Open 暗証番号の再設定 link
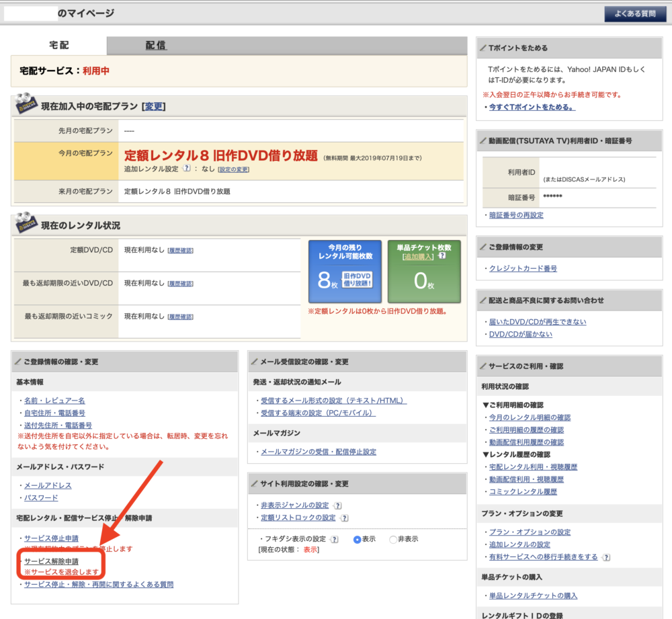This screenshot has width=672, height=619. (516, 215)
